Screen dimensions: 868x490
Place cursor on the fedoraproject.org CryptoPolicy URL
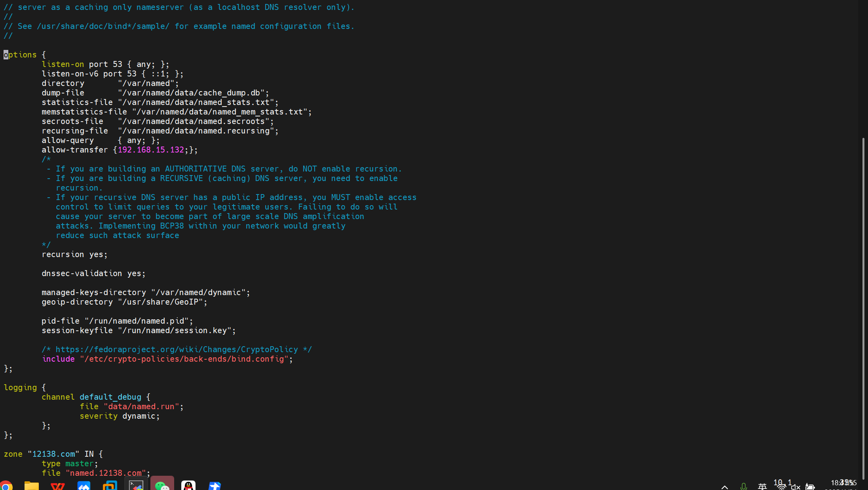tap(176, 349)
